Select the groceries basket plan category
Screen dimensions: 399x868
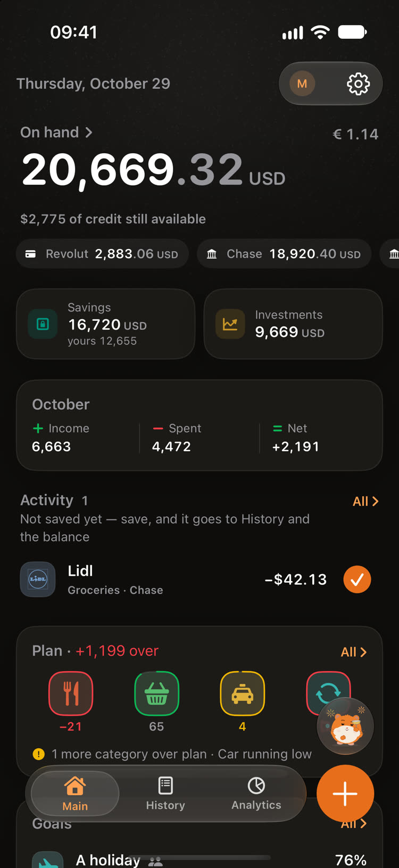tap(156, 693)
